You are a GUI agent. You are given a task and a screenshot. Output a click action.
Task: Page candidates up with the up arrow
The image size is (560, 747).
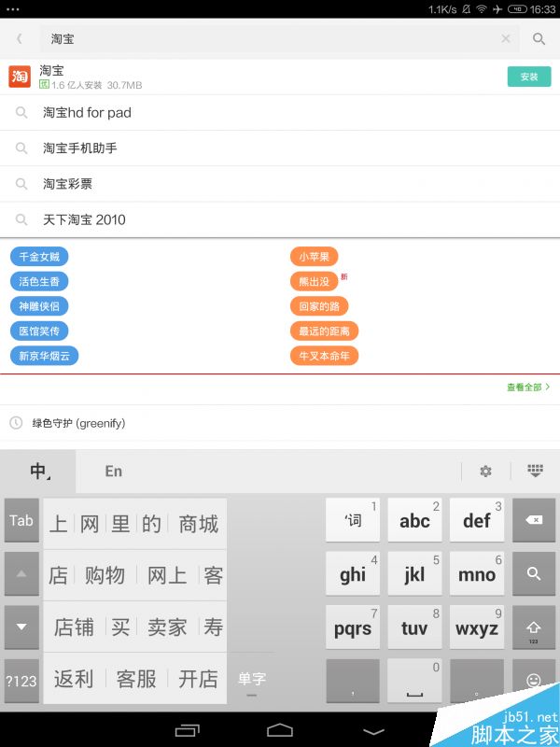click(21, 574)
